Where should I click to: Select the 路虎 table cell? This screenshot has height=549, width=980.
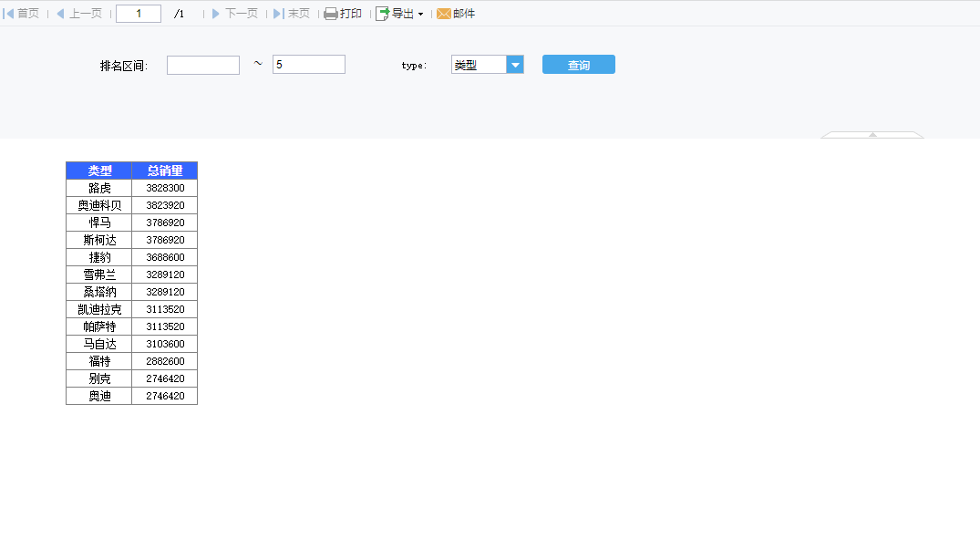[99, 188]
